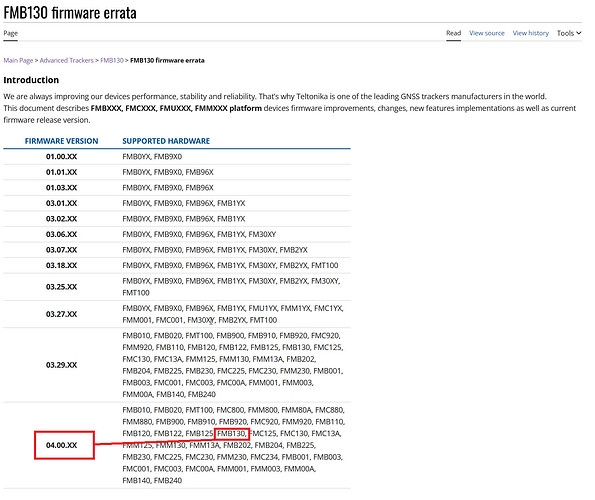Viewport: 595px width, 500px height.
Task: Click the Introduction section heading
Action: (x=31, y=80)
